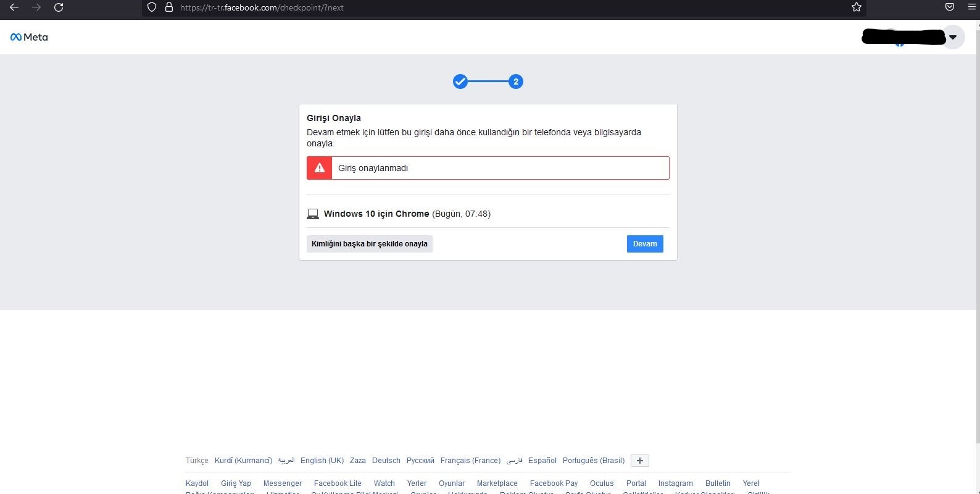Open the Yerel footer link
The width and height of the screenshot is (980, 494).
[751, 484]
